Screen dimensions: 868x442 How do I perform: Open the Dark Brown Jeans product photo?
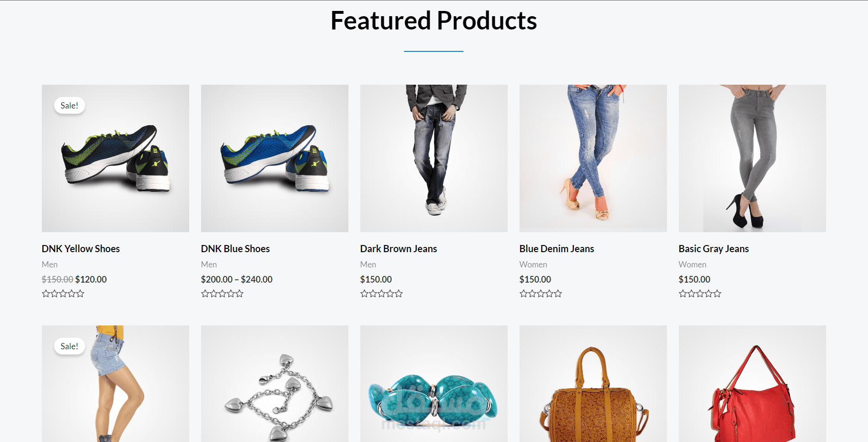[434, 158]
